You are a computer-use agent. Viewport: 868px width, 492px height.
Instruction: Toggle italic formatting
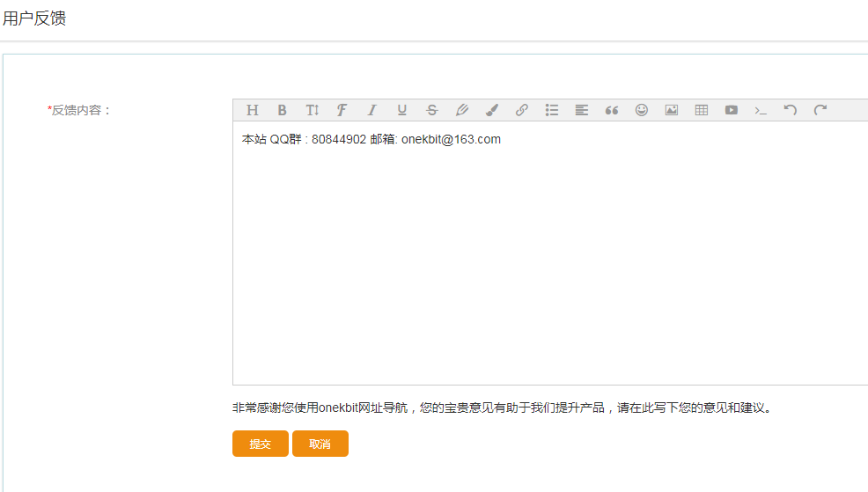(x=372, y=110)
